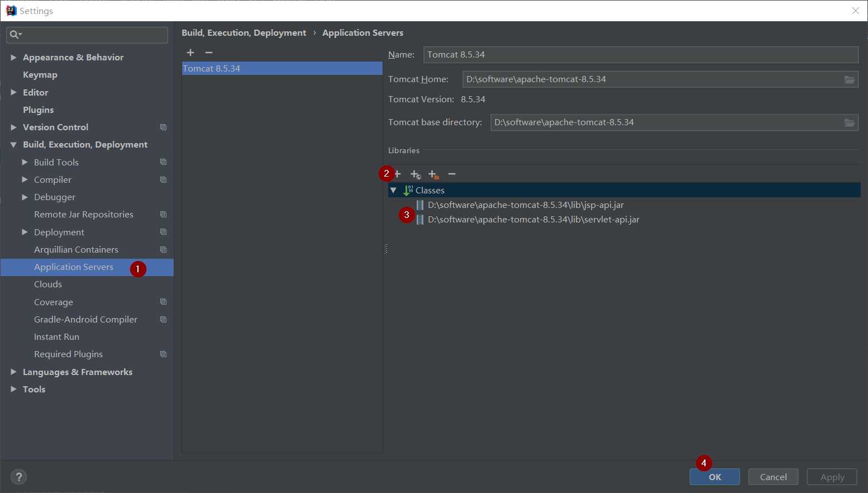Click the Application Servers breadcrumb text
The height and width of the screenshot is (493, 868).
click(x=363, y=33)
